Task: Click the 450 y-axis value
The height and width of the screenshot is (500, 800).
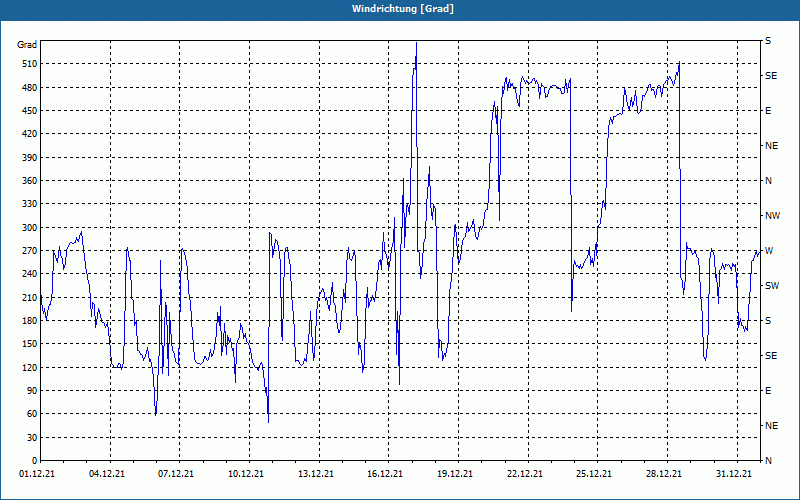Action: point(30,111)
